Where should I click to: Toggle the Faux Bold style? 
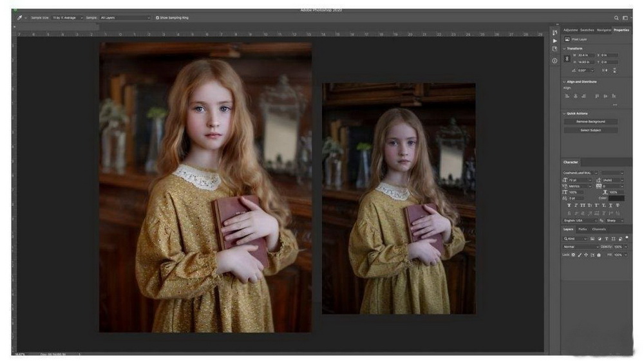[569, 205]
